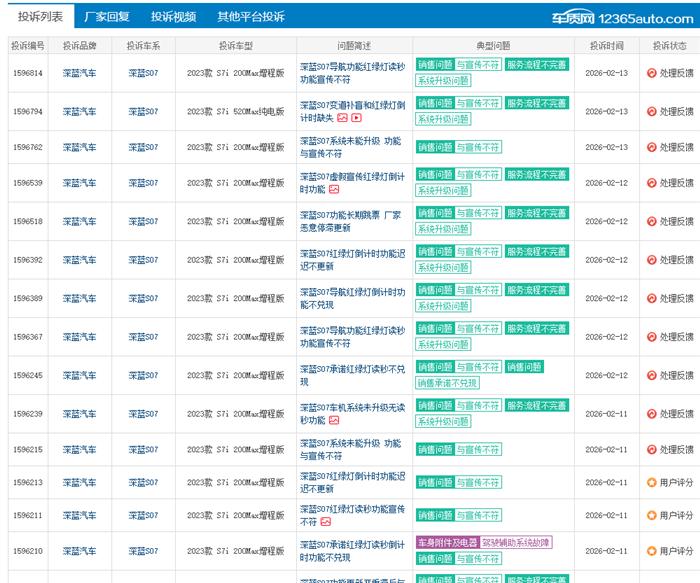Click 深蓝汽车 brand link in row 1596762

(79, 147)
